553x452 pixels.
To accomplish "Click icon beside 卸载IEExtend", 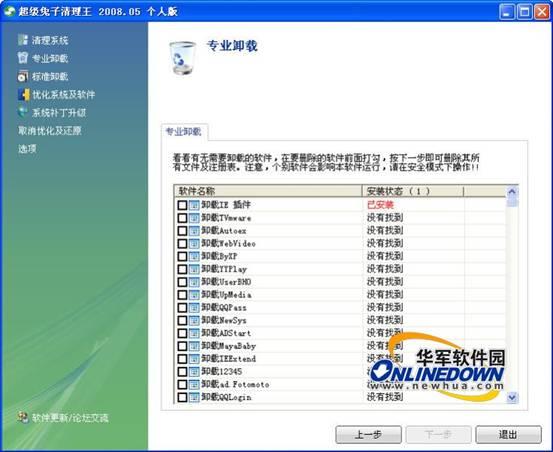I will point(194,359).
